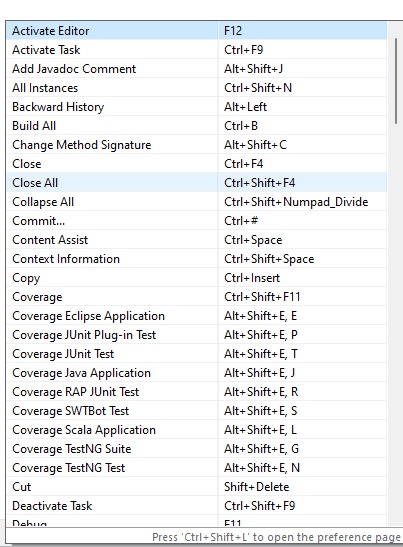The width and height of the screenshot is (403, 547).
Task: Pick the Context Information command
Action: [196, 259]
